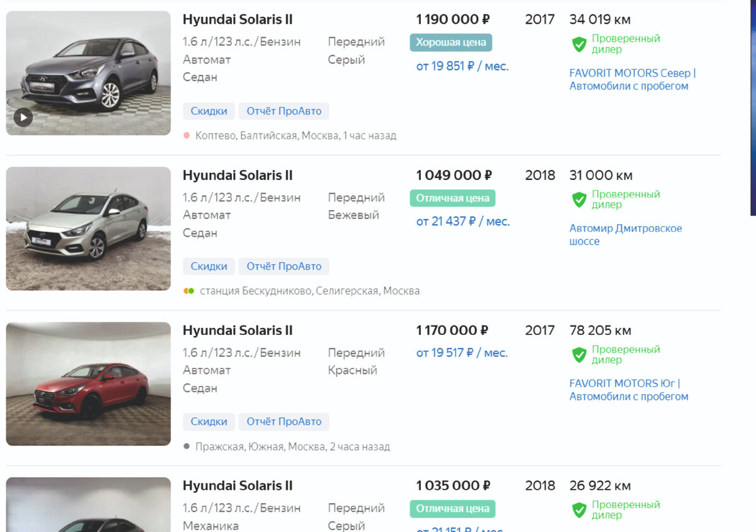Screen dimensions: 756x532
Task: Click Скидки tag on the red Solaris listing
Action: click(209, 422)
